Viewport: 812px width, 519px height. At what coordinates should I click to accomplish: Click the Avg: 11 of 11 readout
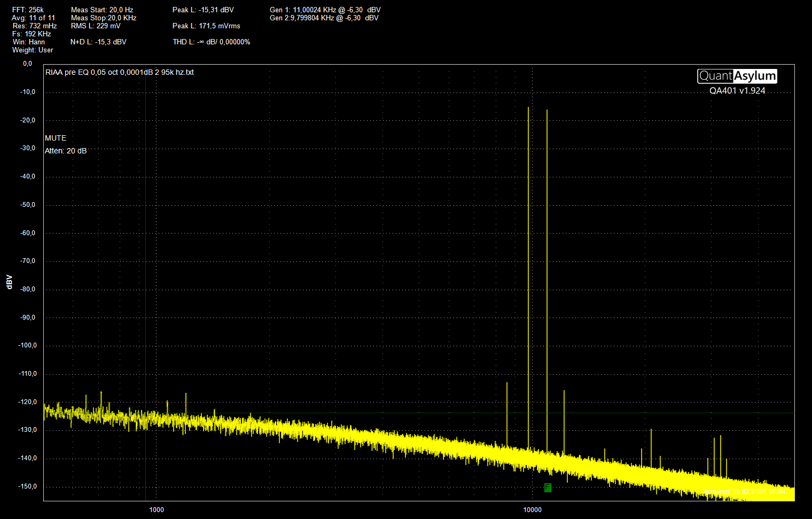(33, 18)
